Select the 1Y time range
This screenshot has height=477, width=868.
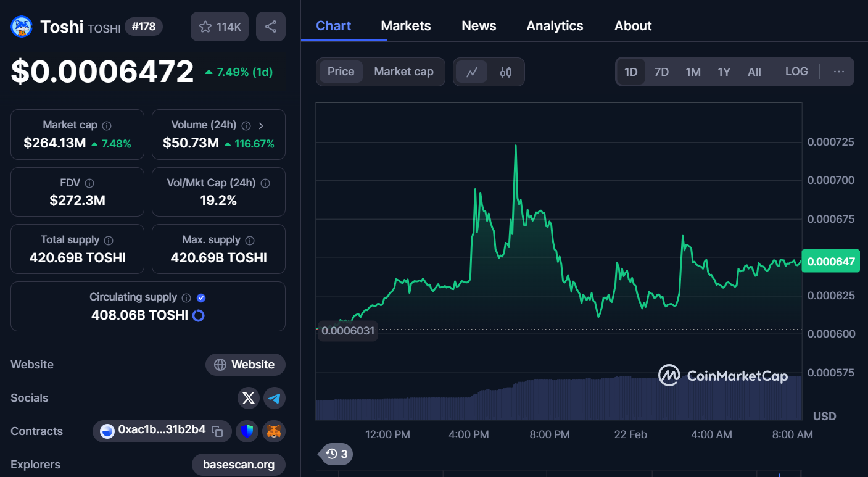(724, 72)
